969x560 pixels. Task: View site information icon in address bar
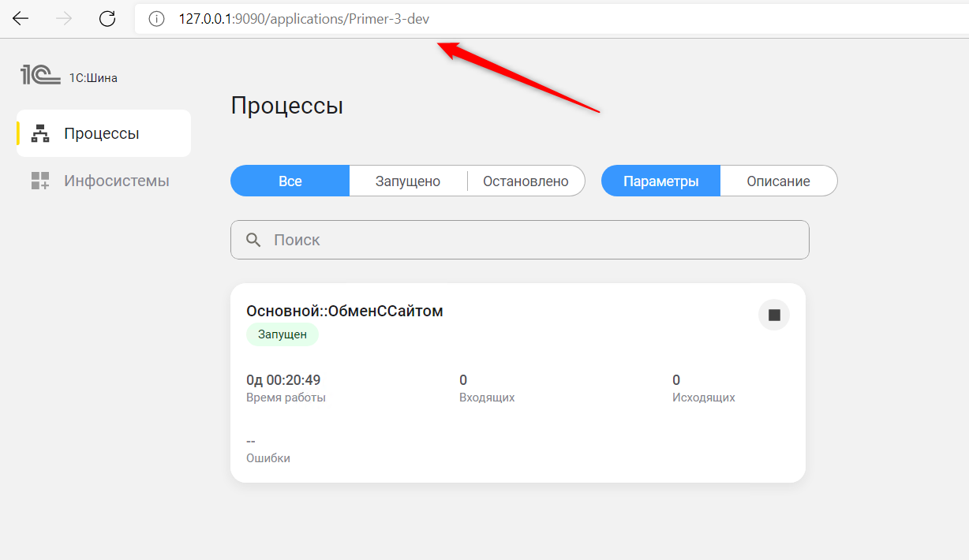coord(156,19)
